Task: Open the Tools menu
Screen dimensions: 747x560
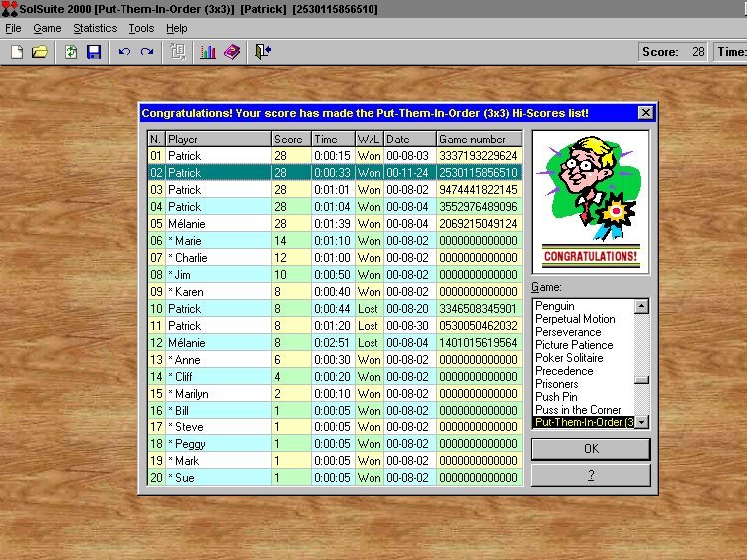Action: point(141,28)
